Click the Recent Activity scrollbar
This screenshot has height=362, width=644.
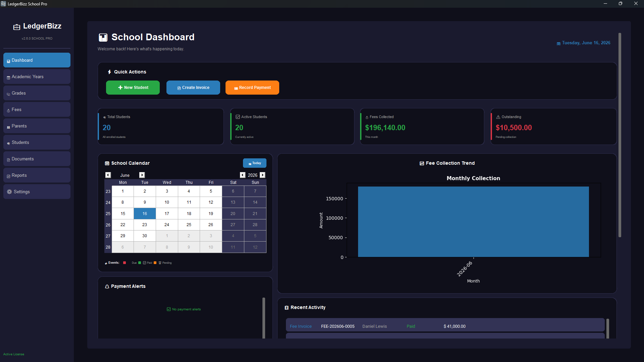point(607,328)
